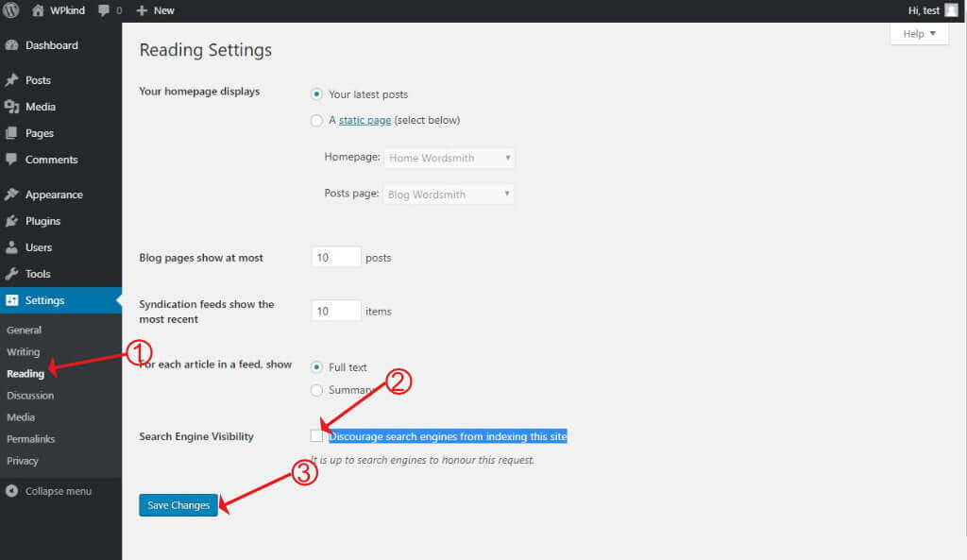The image size is (967, 560).
Task: Select the Plugins plug icon
Action: click(x=13, y=220)
